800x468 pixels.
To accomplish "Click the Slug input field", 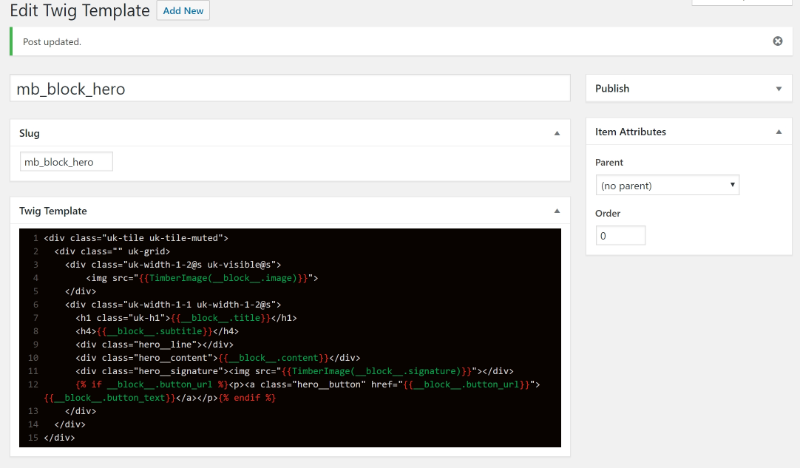I will coord(66,162).
